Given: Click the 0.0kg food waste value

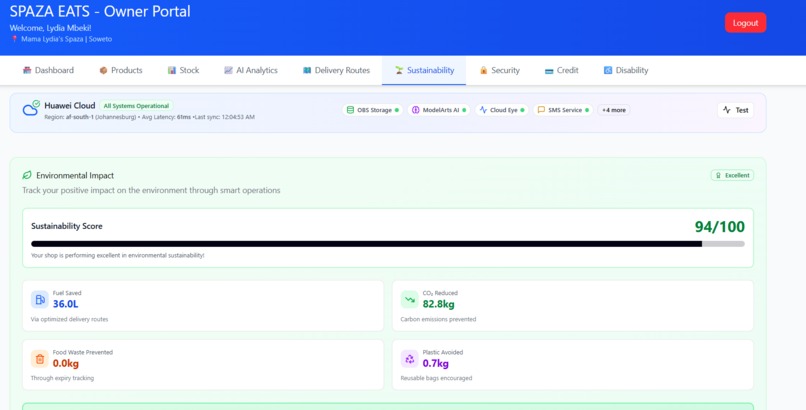Looking at the screenshot, I should click(66, 363).
